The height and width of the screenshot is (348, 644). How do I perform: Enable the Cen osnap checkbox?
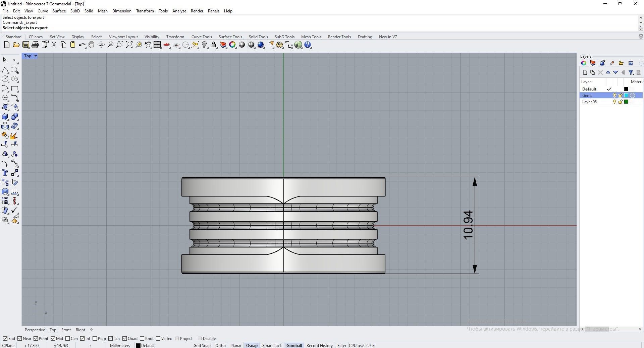pos(68,339)
